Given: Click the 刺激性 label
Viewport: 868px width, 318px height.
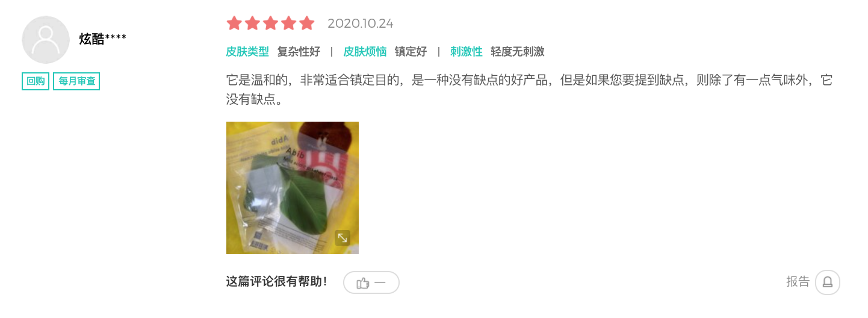Looking at the screenshot, I should point(467,52).
